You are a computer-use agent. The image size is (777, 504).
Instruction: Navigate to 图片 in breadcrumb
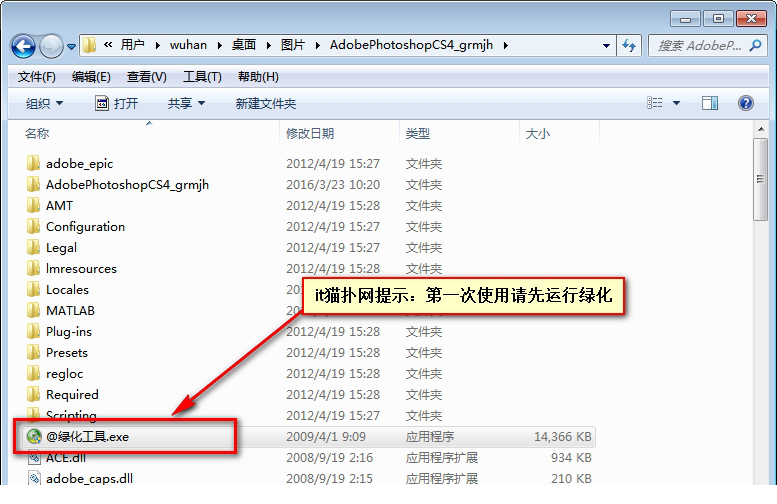tap(293, 45)
